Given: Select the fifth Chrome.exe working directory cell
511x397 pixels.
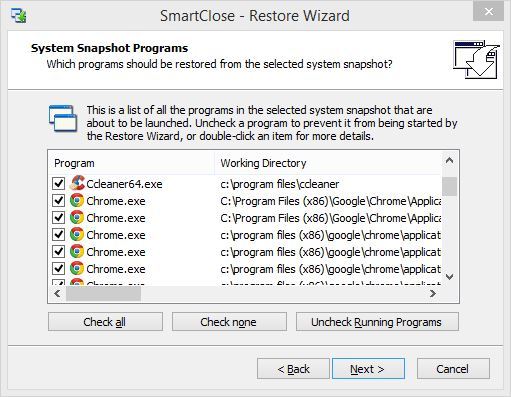Looking at the screenshot, I should (x=330, y=269).
